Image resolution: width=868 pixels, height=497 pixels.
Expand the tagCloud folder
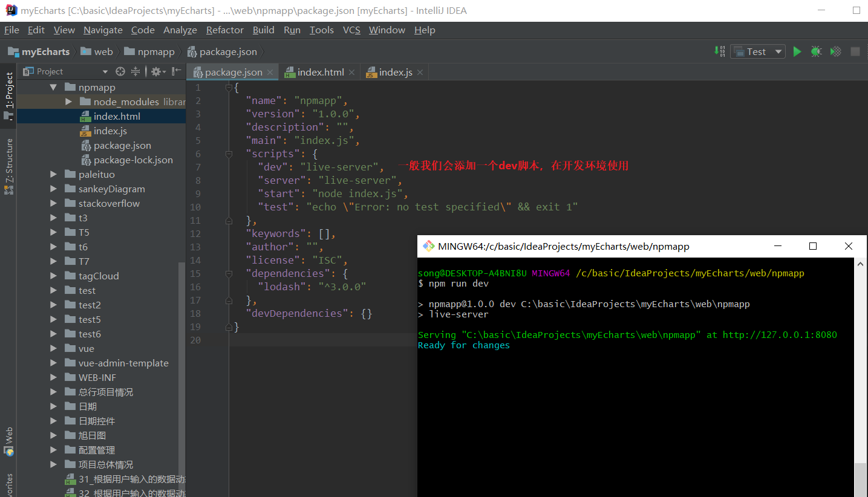54,276
